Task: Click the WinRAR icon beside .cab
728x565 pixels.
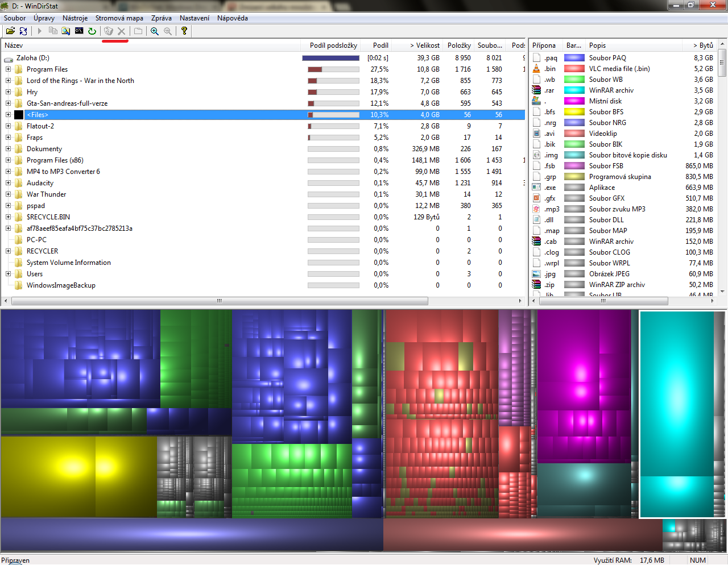Action: 536,241
